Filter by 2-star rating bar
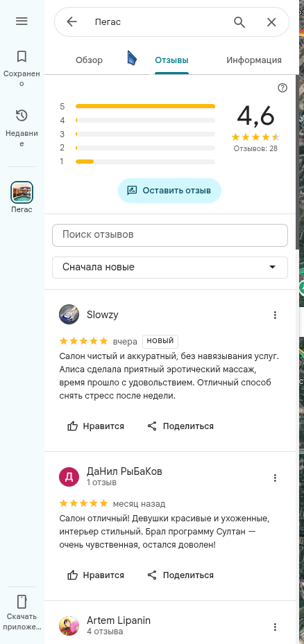The height and width of the screenshot is (644, 304). [x=137, y=148]
